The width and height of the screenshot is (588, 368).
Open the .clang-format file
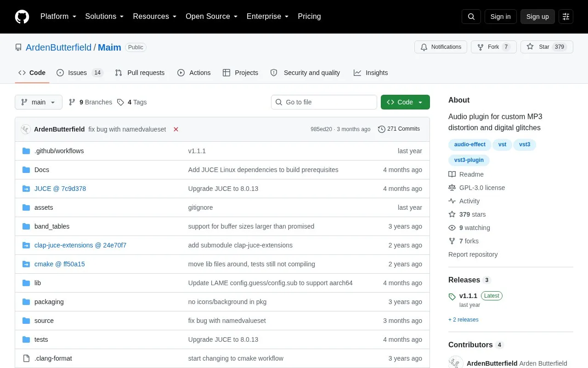point(53,358)
